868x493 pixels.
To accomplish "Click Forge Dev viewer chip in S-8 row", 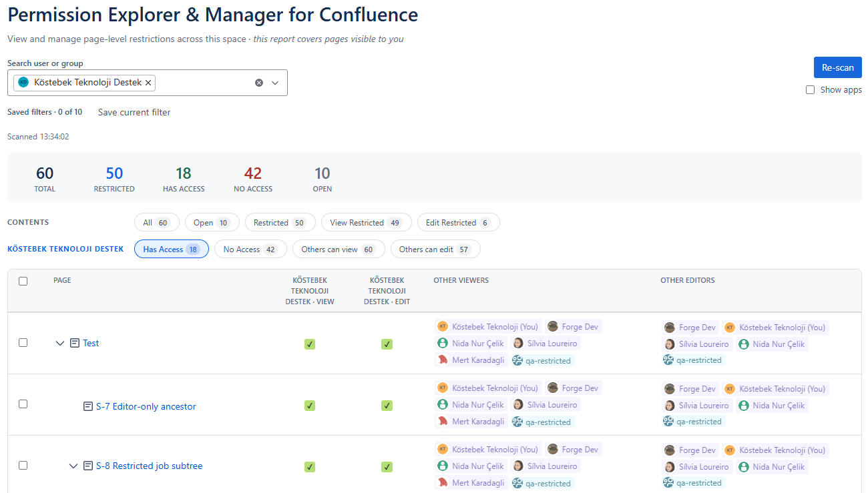I will [x=574, y=449].
